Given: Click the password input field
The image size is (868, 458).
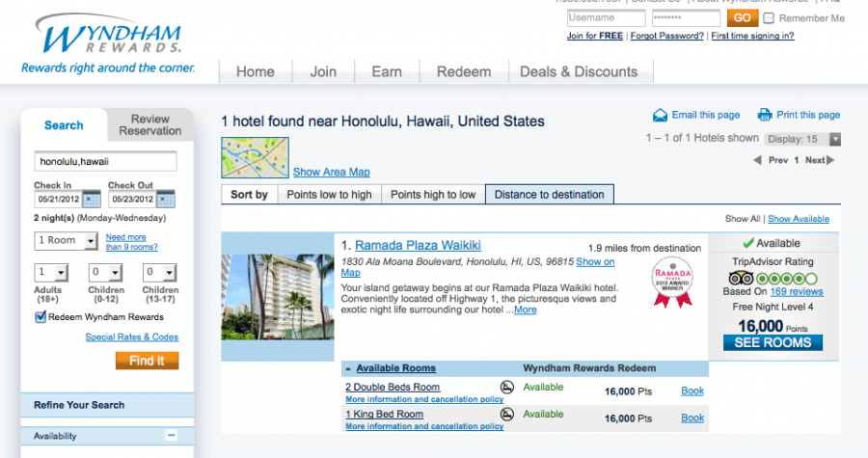Looking at the screenshot, I should (686, 17).
